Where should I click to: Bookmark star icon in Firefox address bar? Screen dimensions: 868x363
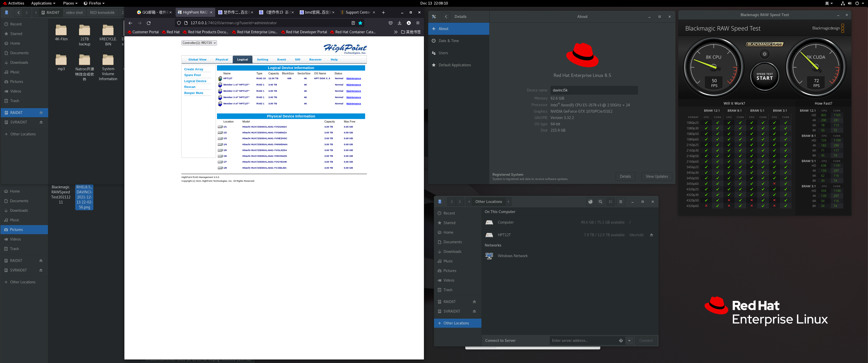point(360,23)
